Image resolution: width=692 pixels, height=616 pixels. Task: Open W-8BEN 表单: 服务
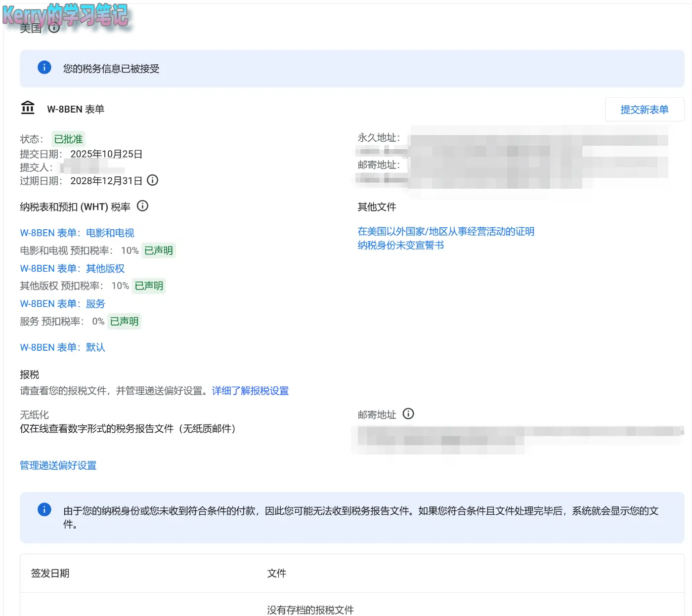(62, 304)
